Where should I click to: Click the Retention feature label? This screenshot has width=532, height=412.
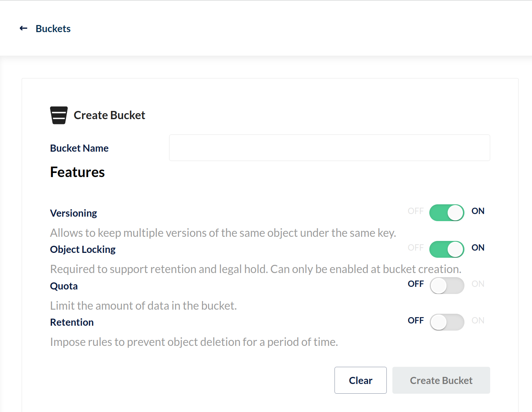pos(72,322)
